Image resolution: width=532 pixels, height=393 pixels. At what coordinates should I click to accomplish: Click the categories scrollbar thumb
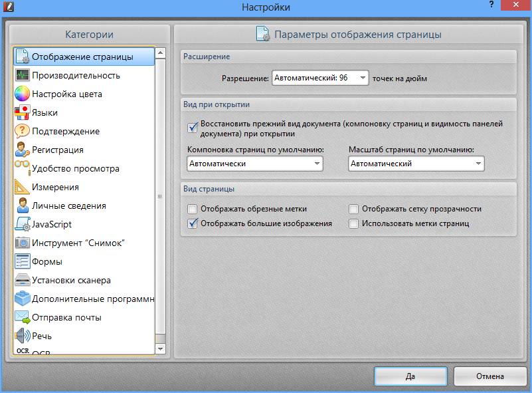[160, 196]
